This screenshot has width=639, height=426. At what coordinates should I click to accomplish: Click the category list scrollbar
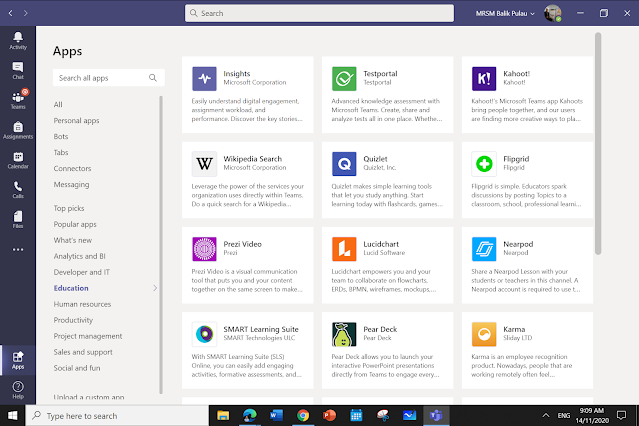point(161,245)
